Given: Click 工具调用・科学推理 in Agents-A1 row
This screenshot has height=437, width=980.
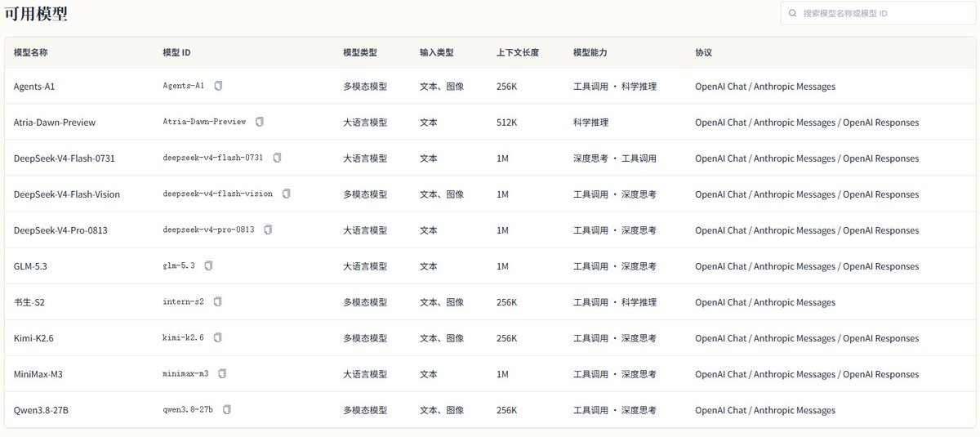Looking at the screenshot, I should [x=615, y=86].
